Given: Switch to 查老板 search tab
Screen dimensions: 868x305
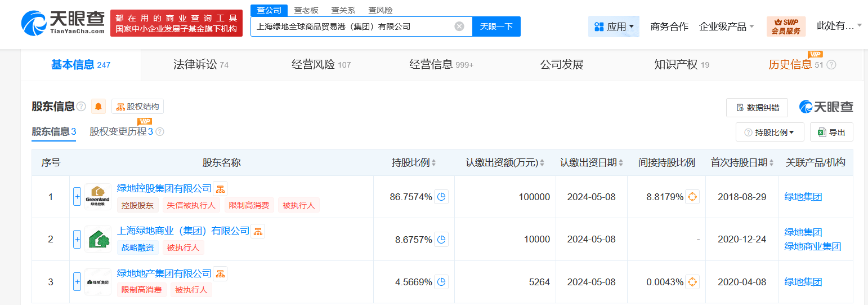Looking at the screenshot, I should (x=306, y=10).
